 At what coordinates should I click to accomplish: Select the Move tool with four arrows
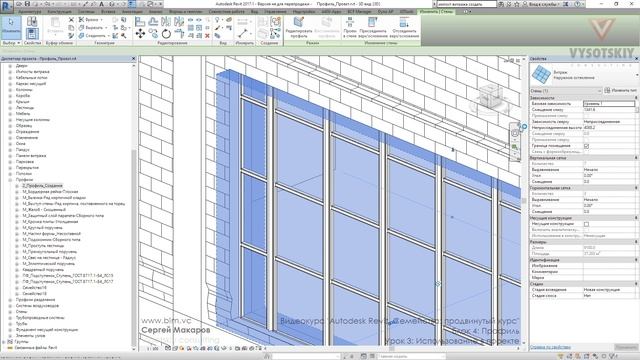tap(140, 33)
